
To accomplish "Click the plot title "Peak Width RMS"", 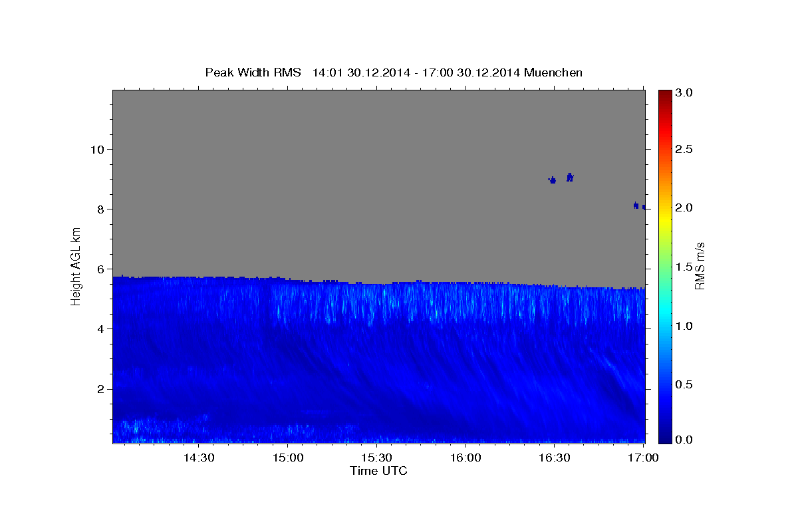I will (253, 72).
